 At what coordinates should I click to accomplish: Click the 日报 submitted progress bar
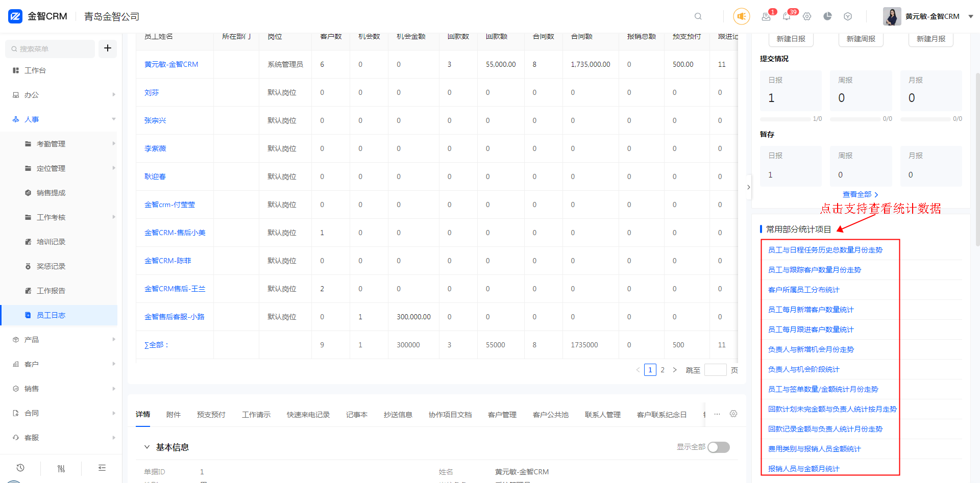point(785,119)
